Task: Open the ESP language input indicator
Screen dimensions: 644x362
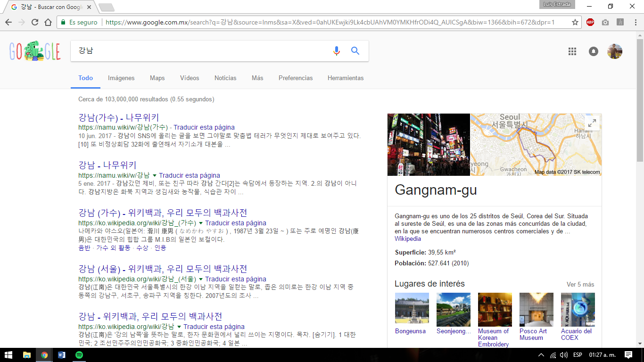Action: click(577, 355)
